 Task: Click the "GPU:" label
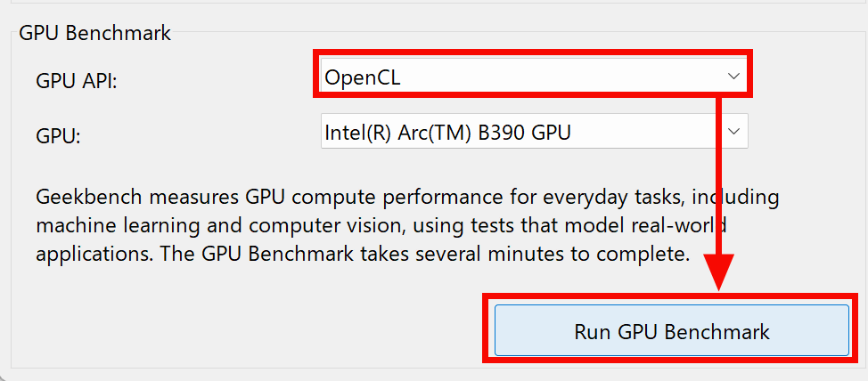pyautogui.click(x=58, y=136)
